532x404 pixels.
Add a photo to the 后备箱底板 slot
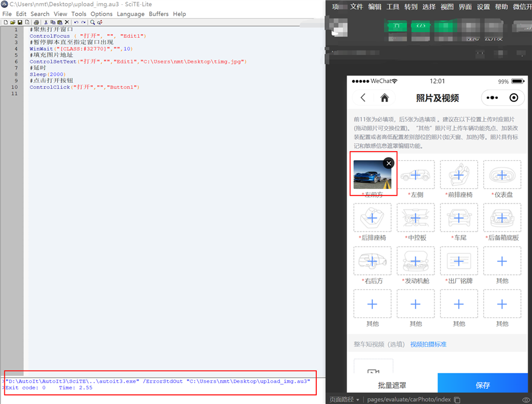(502, 218)
